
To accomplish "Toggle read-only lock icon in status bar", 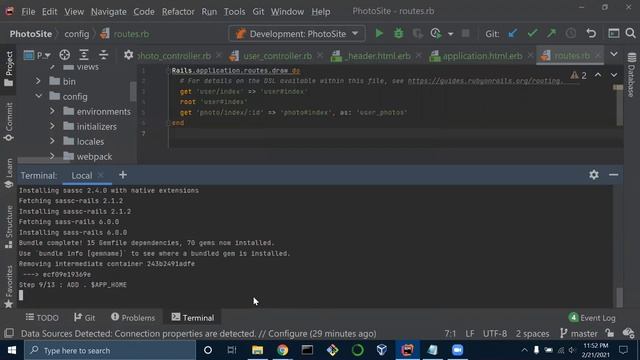I will [610, 333].
